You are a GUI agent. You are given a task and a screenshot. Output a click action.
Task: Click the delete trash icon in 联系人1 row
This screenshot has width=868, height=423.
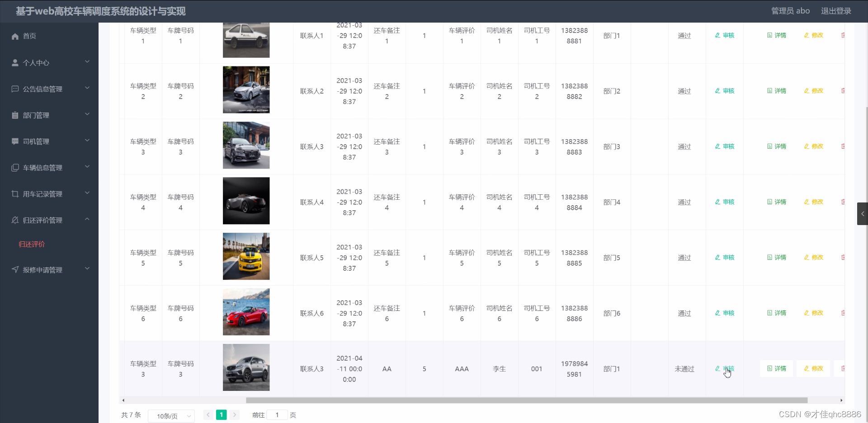pyautogui.click(x=843, y=35)
